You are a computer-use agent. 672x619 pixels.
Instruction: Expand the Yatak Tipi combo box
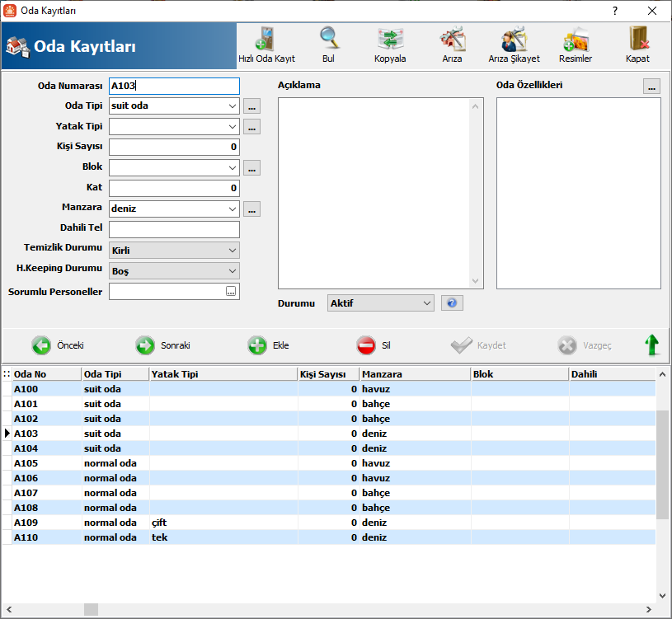(x=232, y=126)
